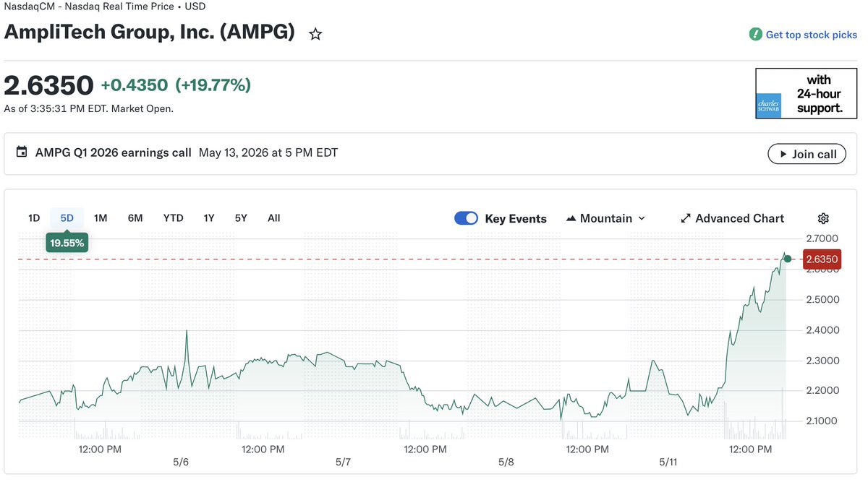The image size is (868, 482).
Task: Click the 2.5000 y-axis label
Action: click(x=822, y=299)
